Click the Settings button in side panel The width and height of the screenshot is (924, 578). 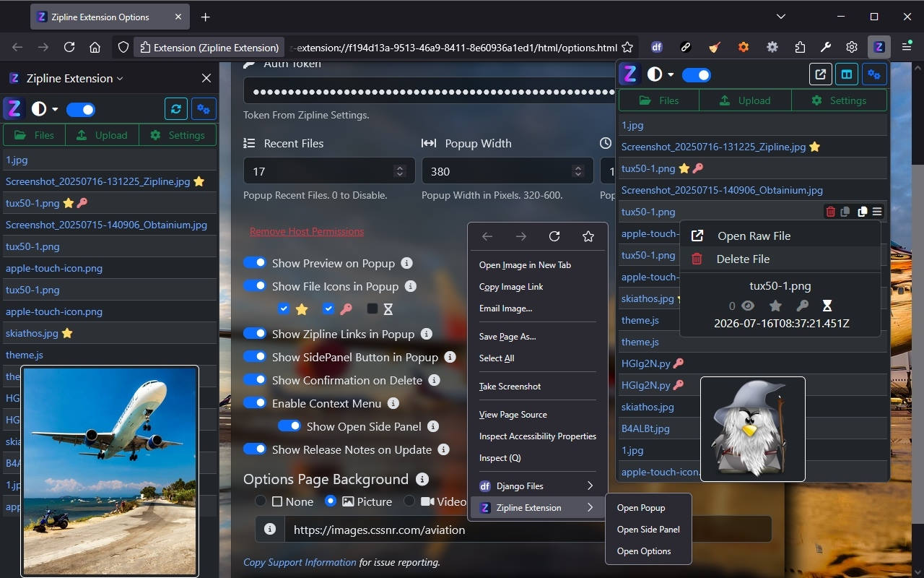click(177, 135)
